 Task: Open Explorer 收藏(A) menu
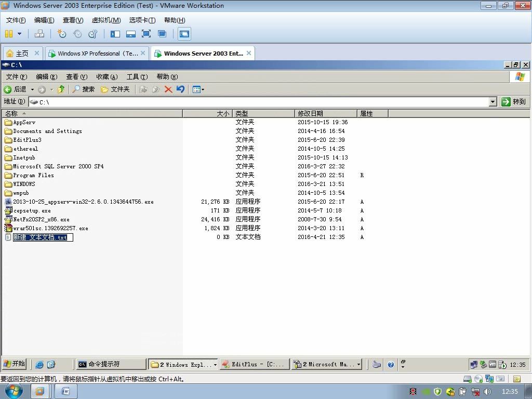[107, 77]
